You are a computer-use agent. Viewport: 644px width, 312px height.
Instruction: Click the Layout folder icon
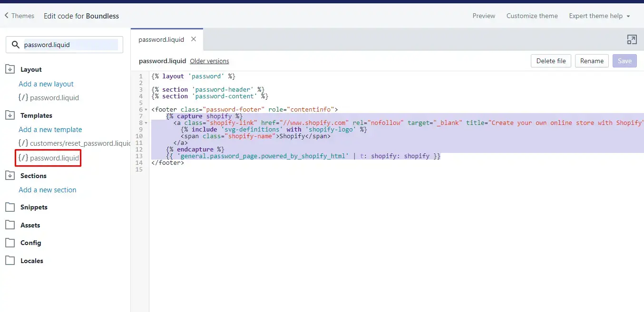[10, 69]
